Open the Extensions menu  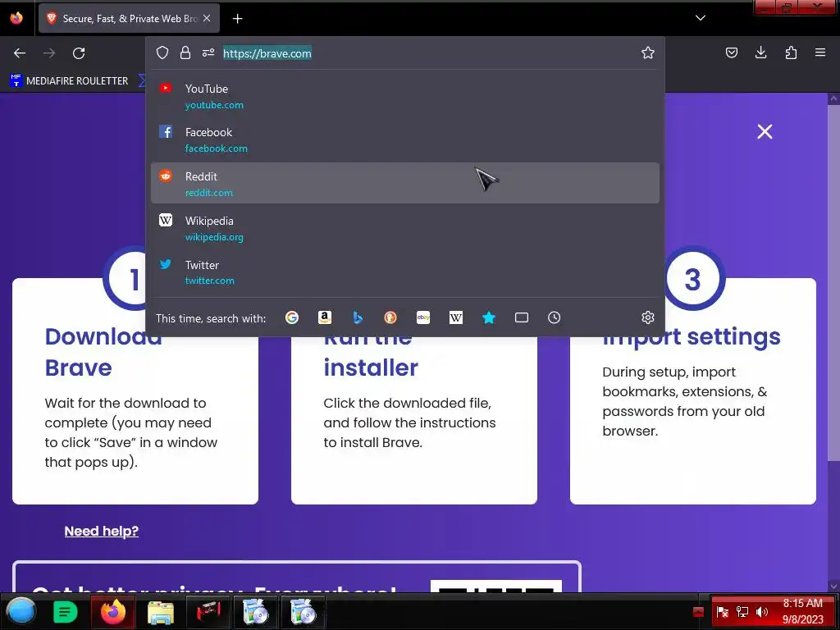[791, 52]
